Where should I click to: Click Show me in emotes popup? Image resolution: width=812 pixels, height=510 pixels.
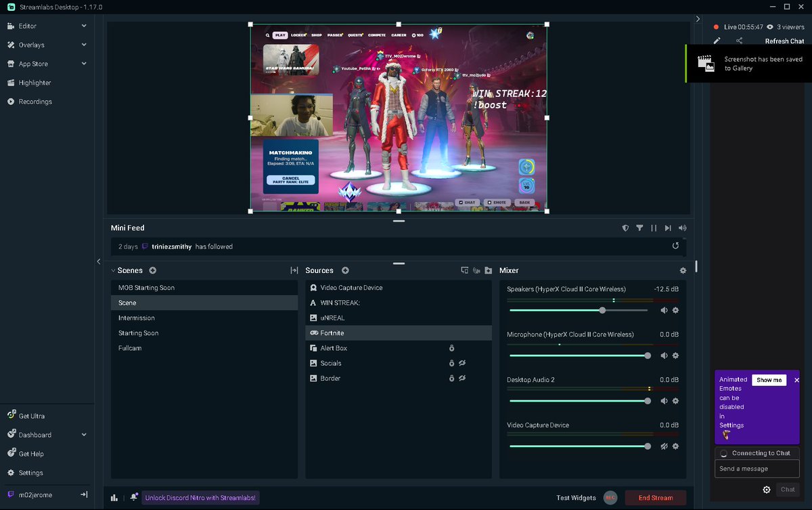769,380
